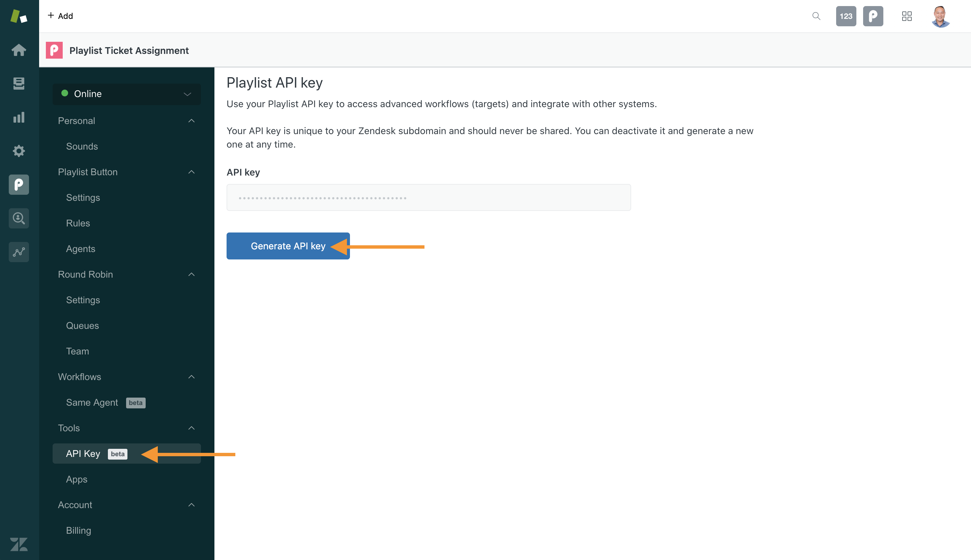Select Sounds under Personal settings
The width and height of the screenshot is (971, 560).
[81, 145]
